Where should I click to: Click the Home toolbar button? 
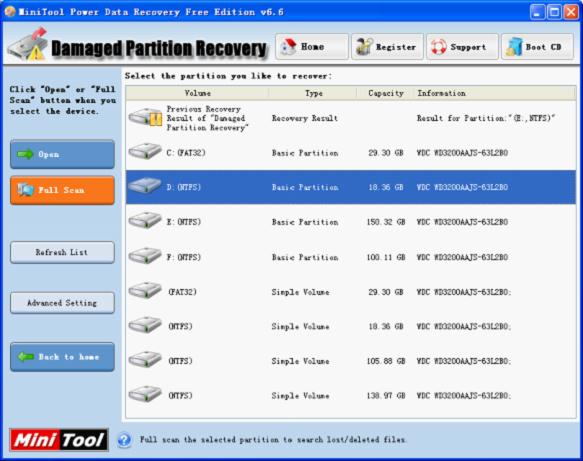[x=312, y=47]
